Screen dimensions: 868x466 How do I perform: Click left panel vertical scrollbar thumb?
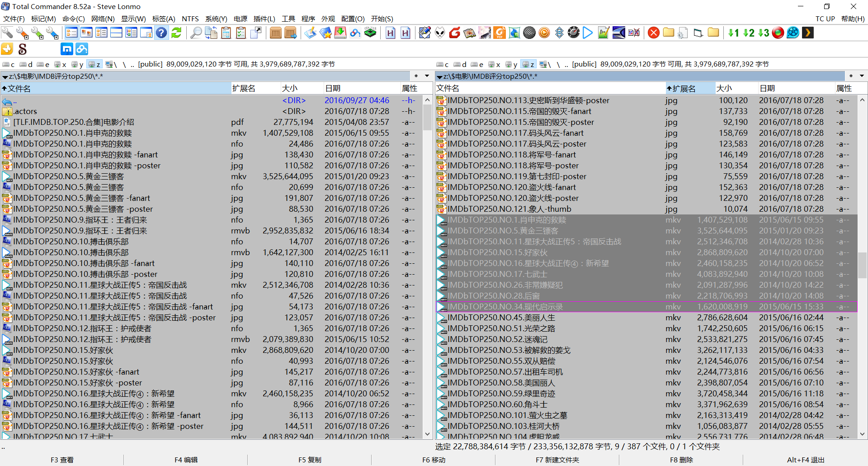[427, 118]
